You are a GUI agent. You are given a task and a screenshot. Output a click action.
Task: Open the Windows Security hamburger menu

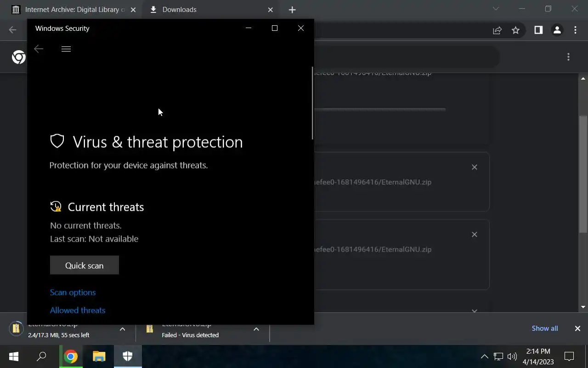pyautogui.click(x=66, y=49)
